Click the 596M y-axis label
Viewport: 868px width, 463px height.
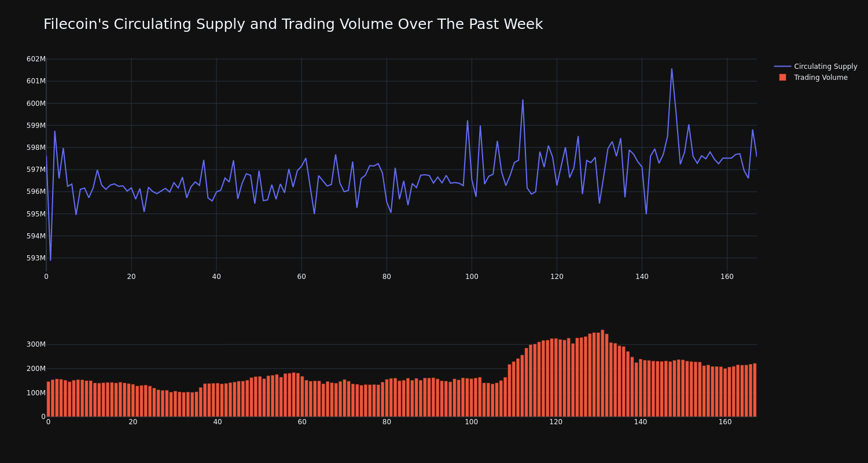pos(35,192)
